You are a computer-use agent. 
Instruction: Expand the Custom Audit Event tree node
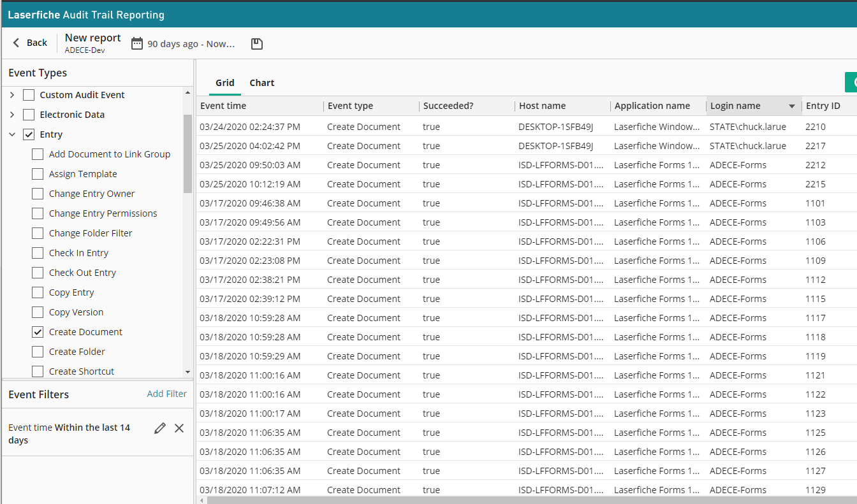12,95
